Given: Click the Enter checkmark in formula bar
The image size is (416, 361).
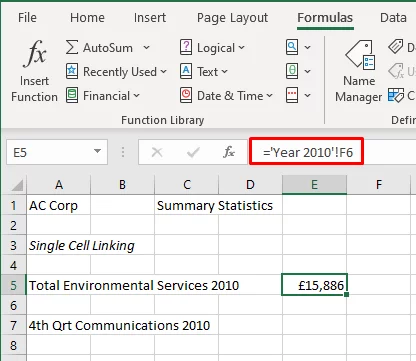Looking at the screenshot, I should pos(193,152).
